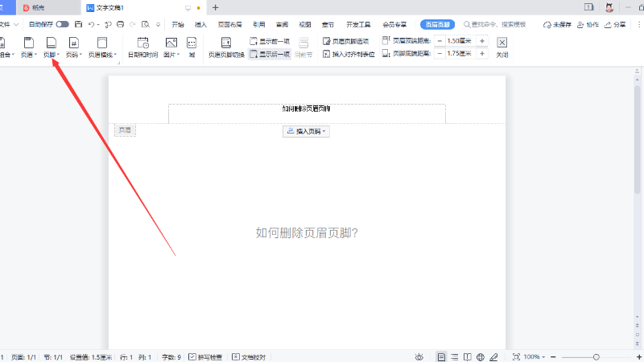
Task: Click the web layout globe icon
Action: tap(481, 356)
